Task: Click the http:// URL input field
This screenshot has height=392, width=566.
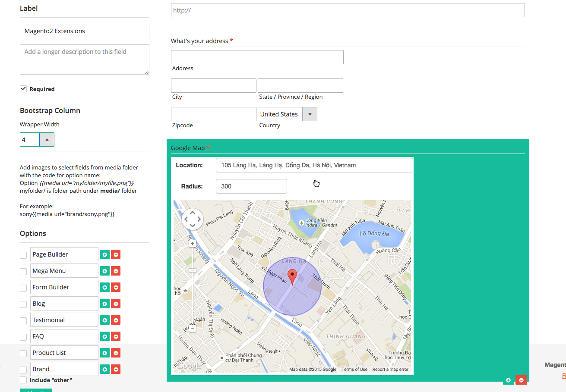Action: [348, 10]
